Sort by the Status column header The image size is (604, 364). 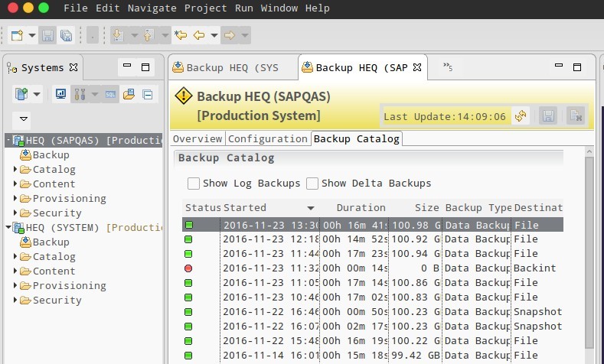(x=203, y=208)
